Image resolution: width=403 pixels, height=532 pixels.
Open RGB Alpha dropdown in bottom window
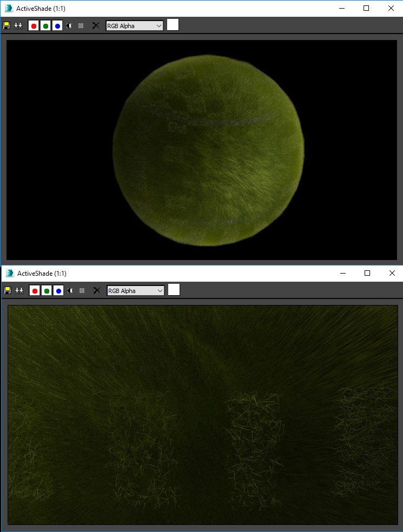136,290
